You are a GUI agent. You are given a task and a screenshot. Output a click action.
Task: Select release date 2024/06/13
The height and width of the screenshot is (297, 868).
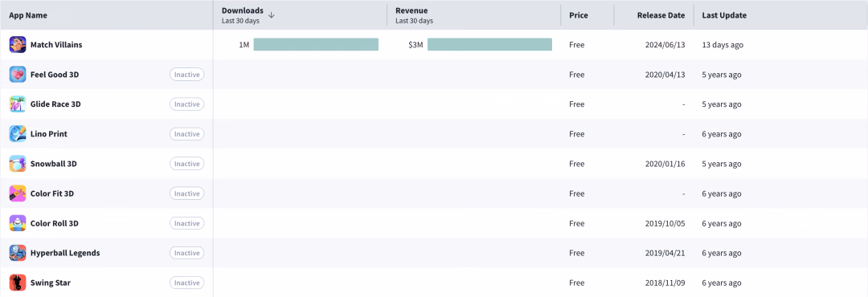pyautogui.click(x=665, y=45)
